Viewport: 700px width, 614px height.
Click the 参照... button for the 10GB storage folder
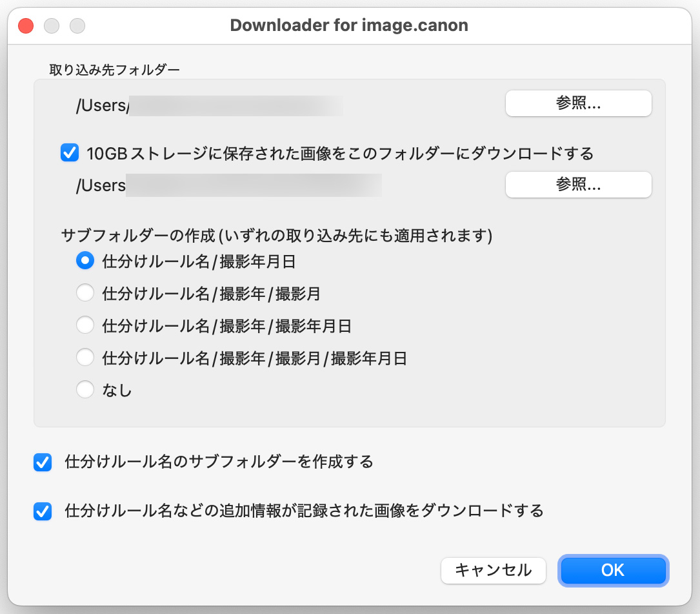(x=578, y=185)
